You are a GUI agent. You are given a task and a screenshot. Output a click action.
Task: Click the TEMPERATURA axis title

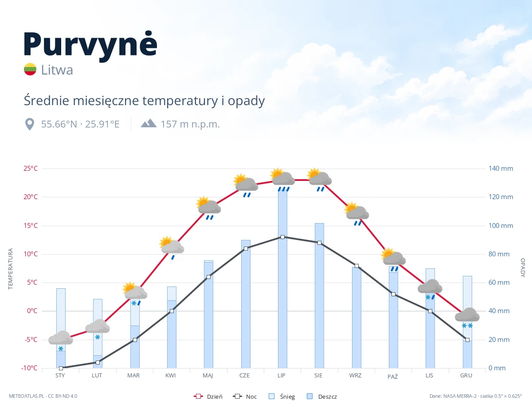(x=11, y=269)
